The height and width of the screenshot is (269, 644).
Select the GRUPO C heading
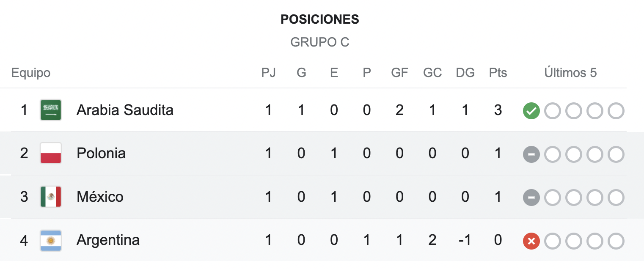point(320,42)
